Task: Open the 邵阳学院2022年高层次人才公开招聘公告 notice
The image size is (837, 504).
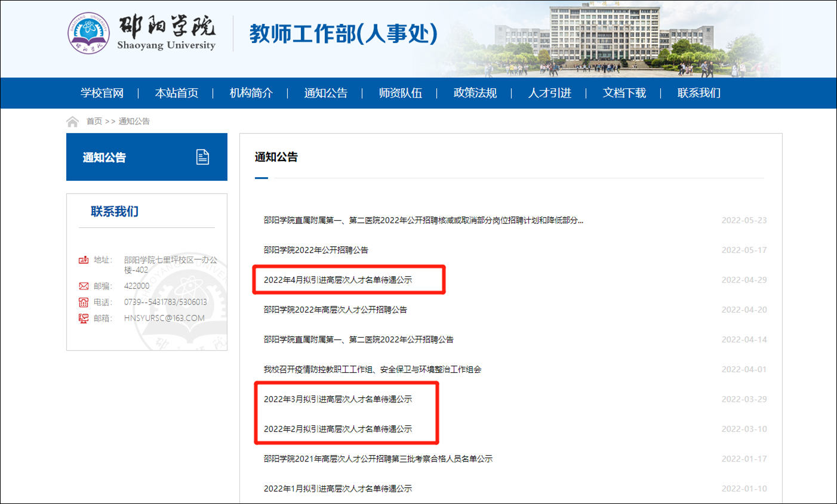Action: coord(336,310)
